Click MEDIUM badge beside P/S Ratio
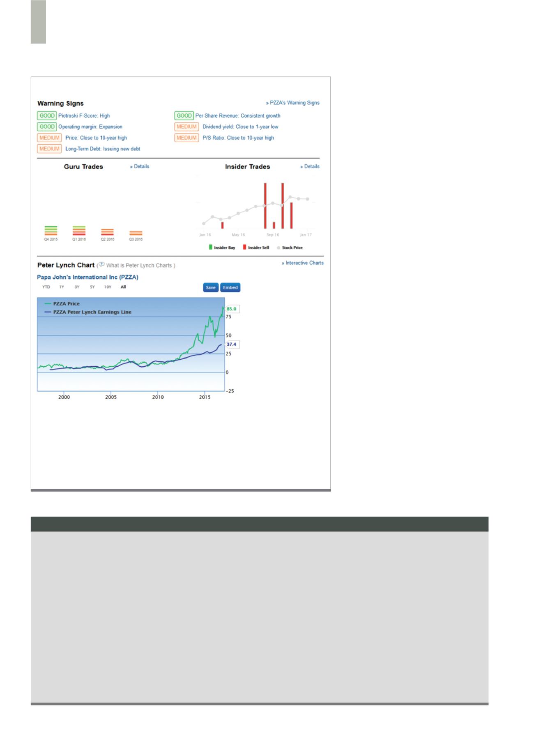This screenshot has height=756, width=534. [x=187, y=138]
